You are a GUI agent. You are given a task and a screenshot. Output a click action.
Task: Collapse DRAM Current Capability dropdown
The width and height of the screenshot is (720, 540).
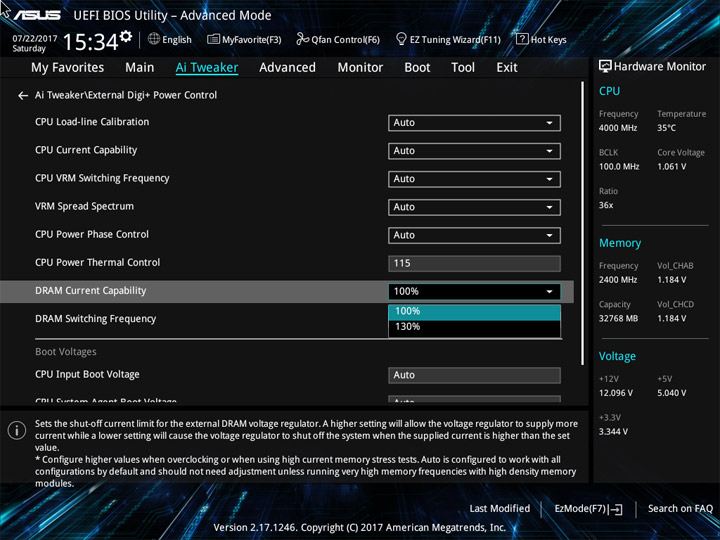[x=474, y=292]
